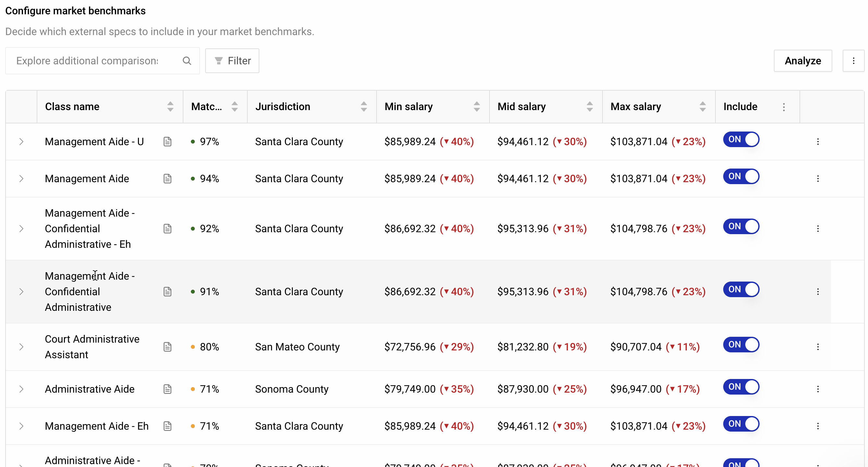Open row menu for Management Aide 94% row
This screenshot has width=868, height=467.
pos(818,179)
